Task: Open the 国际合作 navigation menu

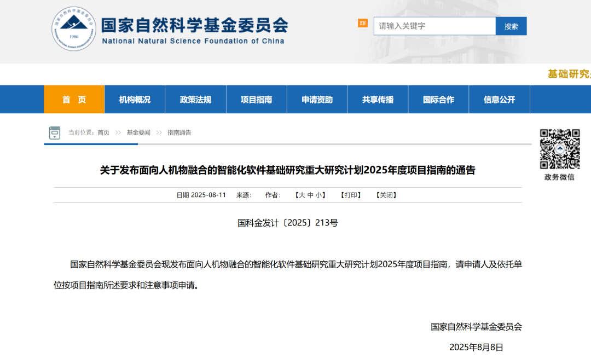Action: (x=438, y=100)
